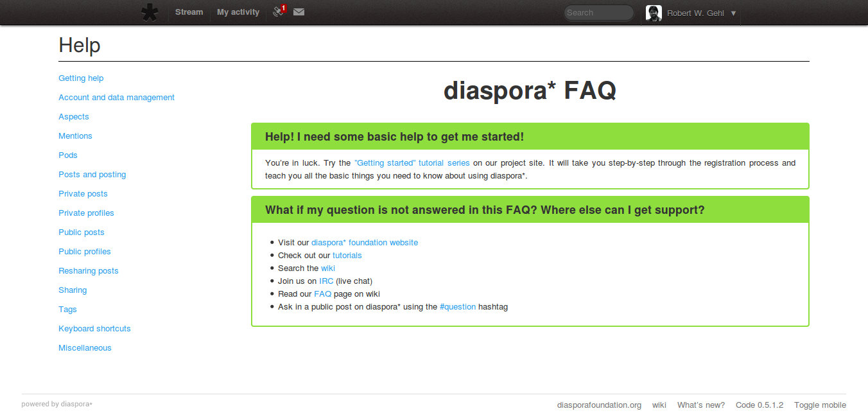Click the #question hashtag link
Viewport: 868px width, 420px height.
pos(458,307)
